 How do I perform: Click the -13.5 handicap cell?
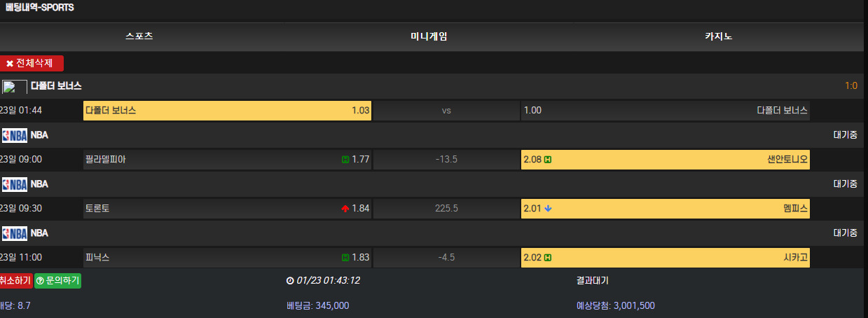click(446, 160)
